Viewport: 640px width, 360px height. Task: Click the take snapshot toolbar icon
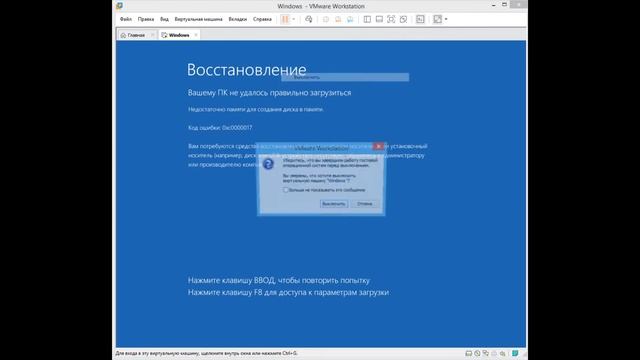tap(326, 19)
